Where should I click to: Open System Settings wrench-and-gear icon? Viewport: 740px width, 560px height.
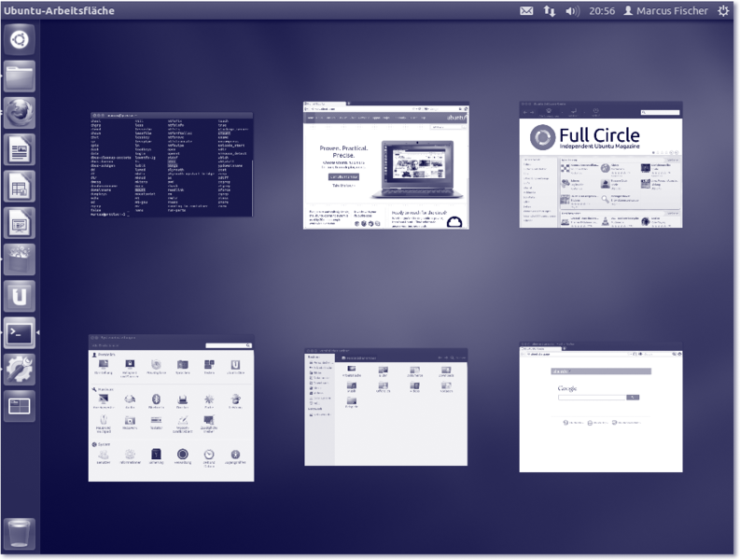(20, 369)
